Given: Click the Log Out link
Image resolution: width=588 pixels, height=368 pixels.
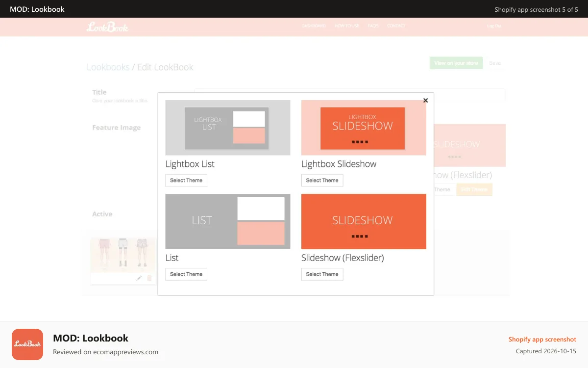Looking at the screenshot, I should click(494, 26).
